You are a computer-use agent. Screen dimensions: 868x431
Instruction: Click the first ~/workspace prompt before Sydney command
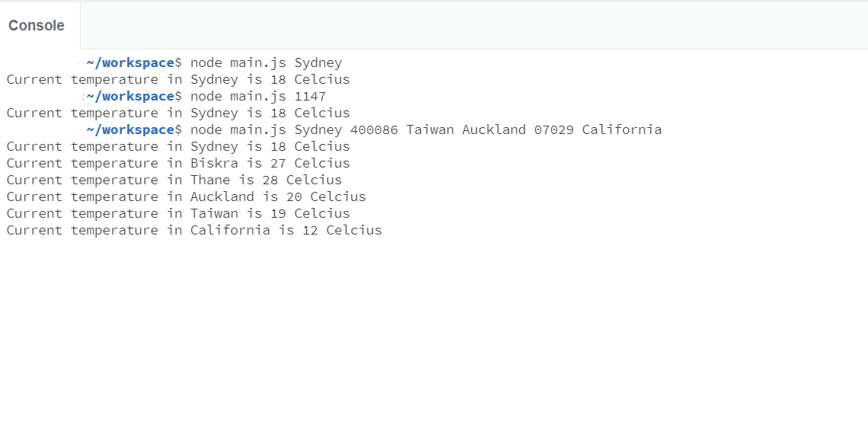130,62
